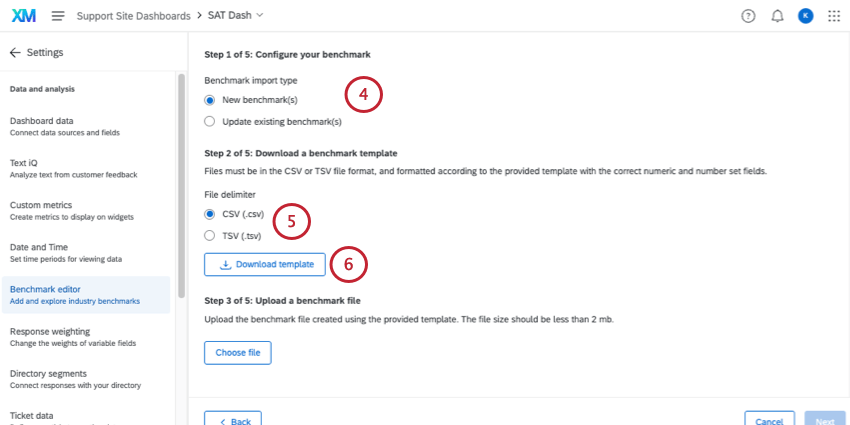The width and height of the screenshot is (850, 425).
Task: Choose the TSV (.tsv) file delimiter
Action: (x=209, y=236)
